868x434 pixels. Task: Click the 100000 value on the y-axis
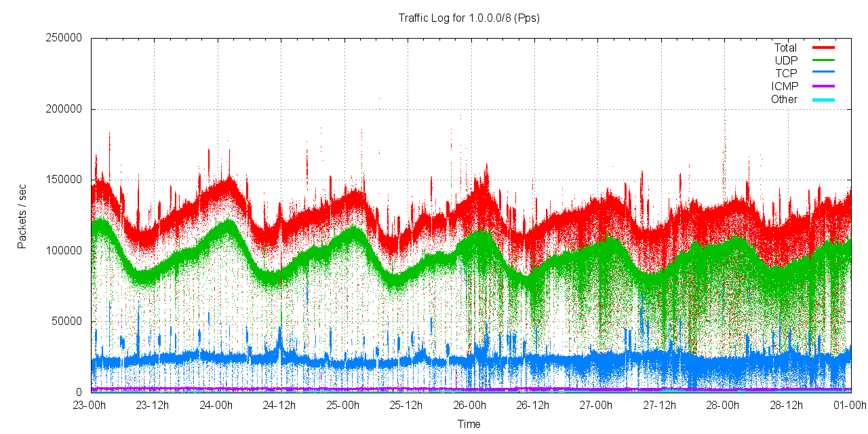point(64,251)
